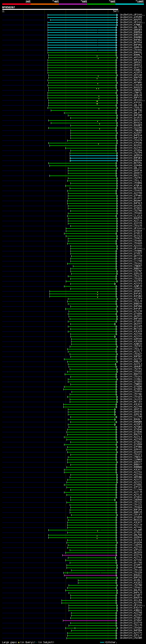Select the UniRef100_B9RSS8 label
Image resolution: width=146 pixels, height=644 pixels.
coord(131,35)
